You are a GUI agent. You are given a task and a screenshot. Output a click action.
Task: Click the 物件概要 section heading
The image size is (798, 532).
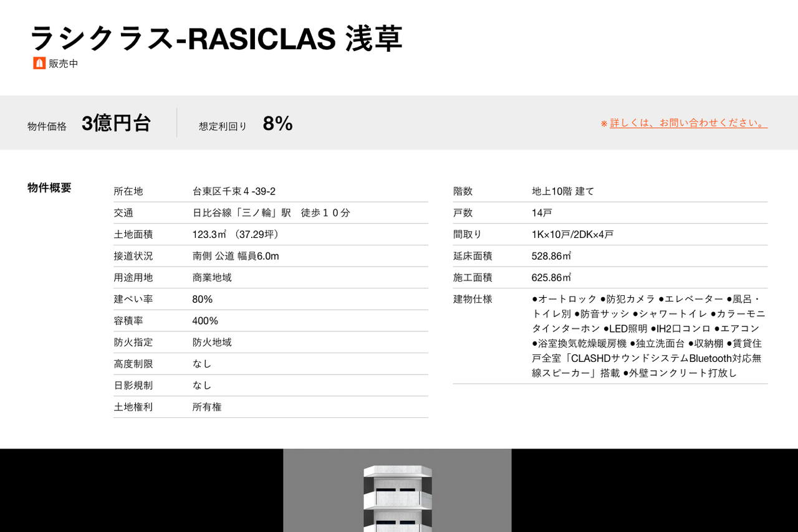click(49, 188)
